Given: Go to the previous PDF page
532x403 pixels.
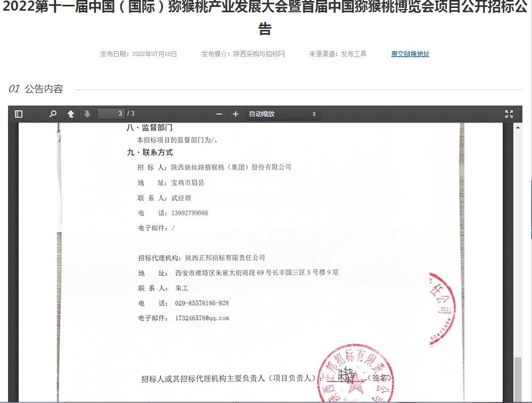Looking at the screenshot, I should click(71, 114).
